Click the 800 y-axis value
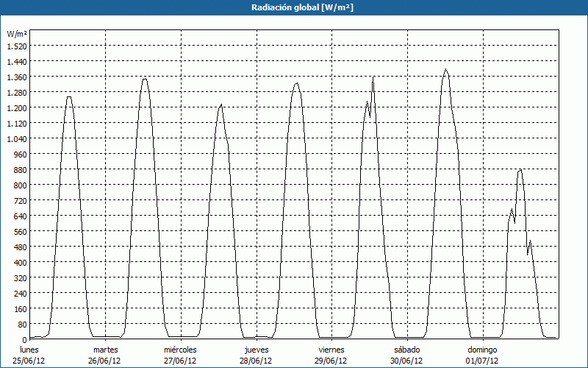Viewport: 588px width, 368px height. point(21,185)
